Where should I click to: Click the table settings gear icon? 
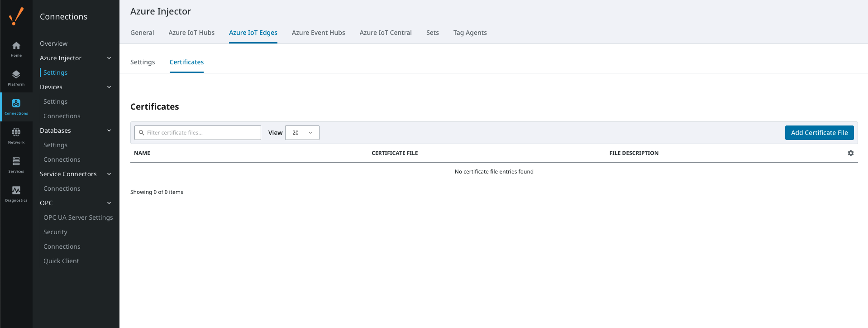pyautogui.click(x=850, y=153)
